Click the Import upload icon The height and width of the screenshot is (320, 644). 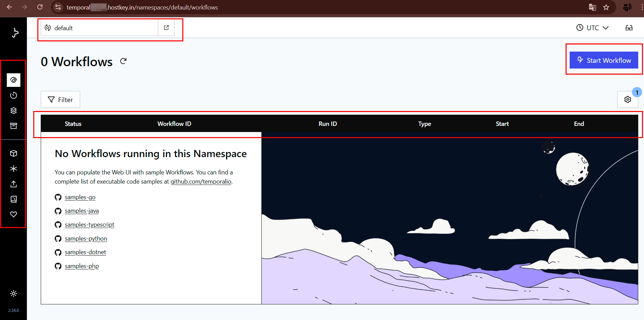pyautogui.click(x=14, y=184)
